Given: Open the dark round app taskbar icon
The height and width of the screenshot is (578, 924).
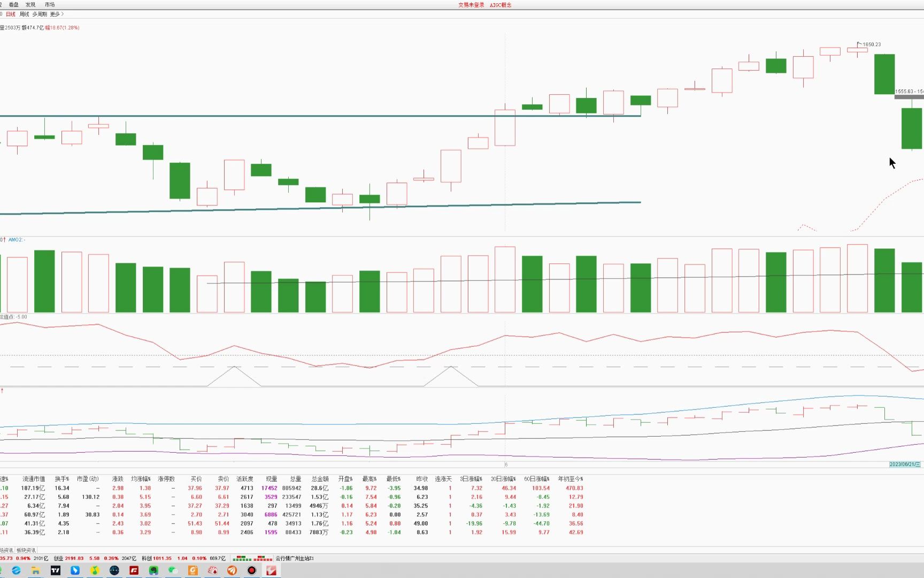Looking at the screenshot, I should [114, 571].
